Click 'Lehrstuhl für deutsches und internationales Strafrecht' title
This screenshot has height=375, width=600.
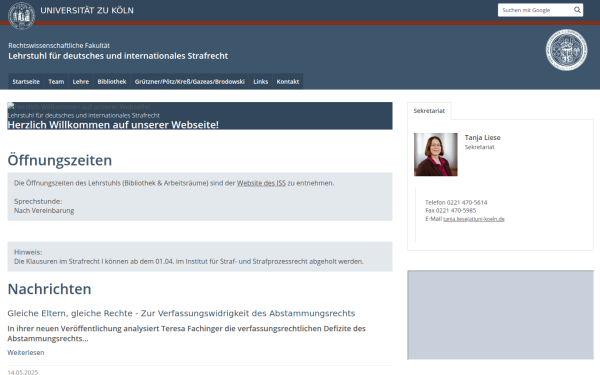118,56
